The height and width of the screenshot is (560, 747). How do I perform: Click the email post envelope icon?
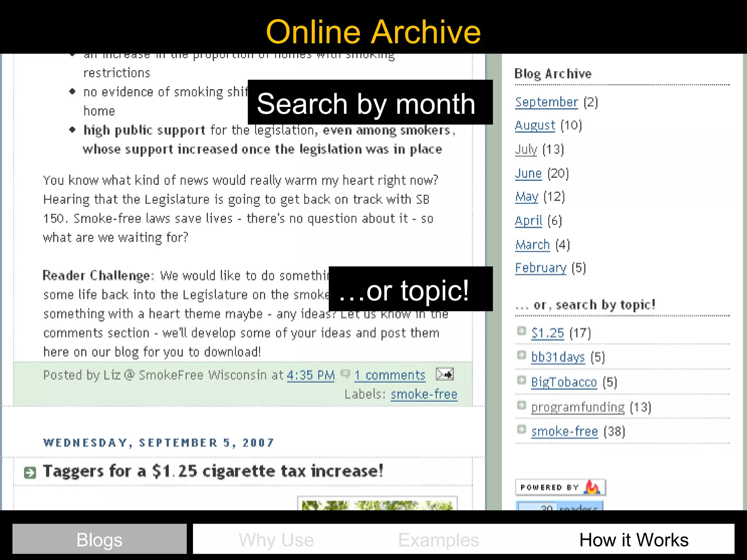445,374
